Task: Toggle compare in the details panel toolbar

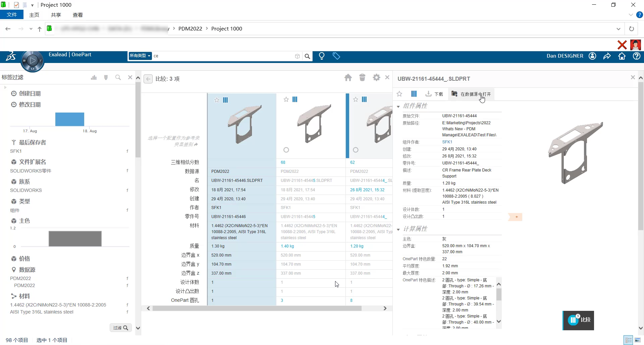Action: tap(414, 94)
